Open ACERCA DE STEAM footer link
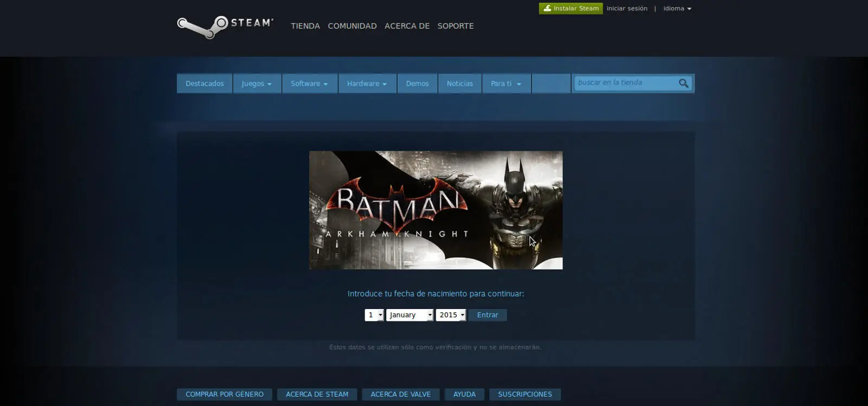Image resolution: width=868 pixels, height=406 pixels. coord(317,394)
